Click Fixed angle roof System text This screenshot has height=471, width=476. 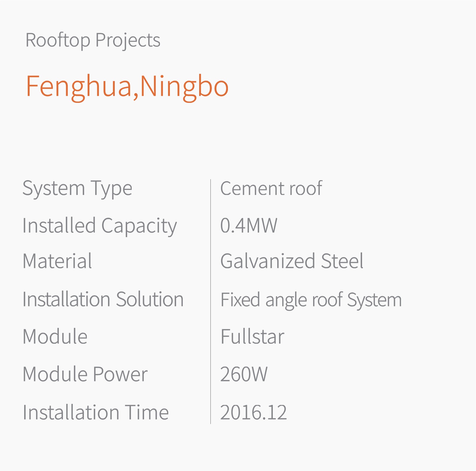(311, 300)
